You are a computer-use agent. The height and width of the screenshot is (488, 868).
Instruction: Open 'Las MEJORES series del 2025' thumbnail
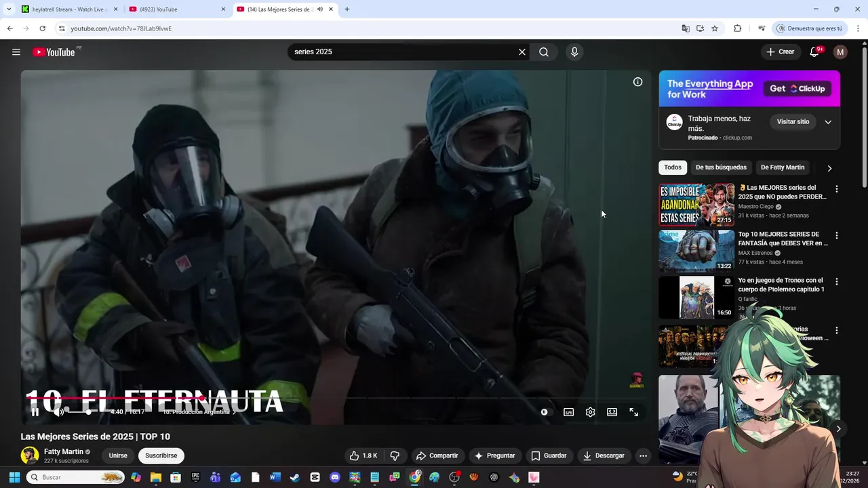point(696,205)
